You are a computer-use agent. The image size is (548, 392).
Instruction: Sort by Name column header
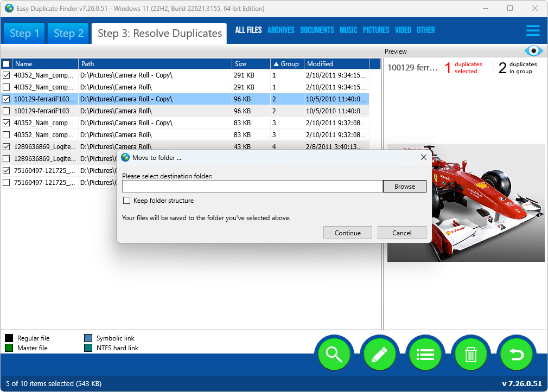[x=45, y=63]
